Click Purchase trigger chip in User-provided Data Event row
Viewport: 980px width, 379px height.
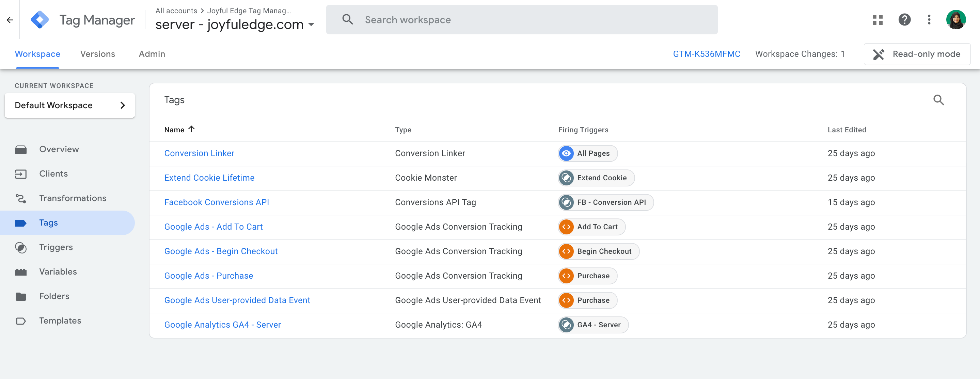(x=587, y=301)
